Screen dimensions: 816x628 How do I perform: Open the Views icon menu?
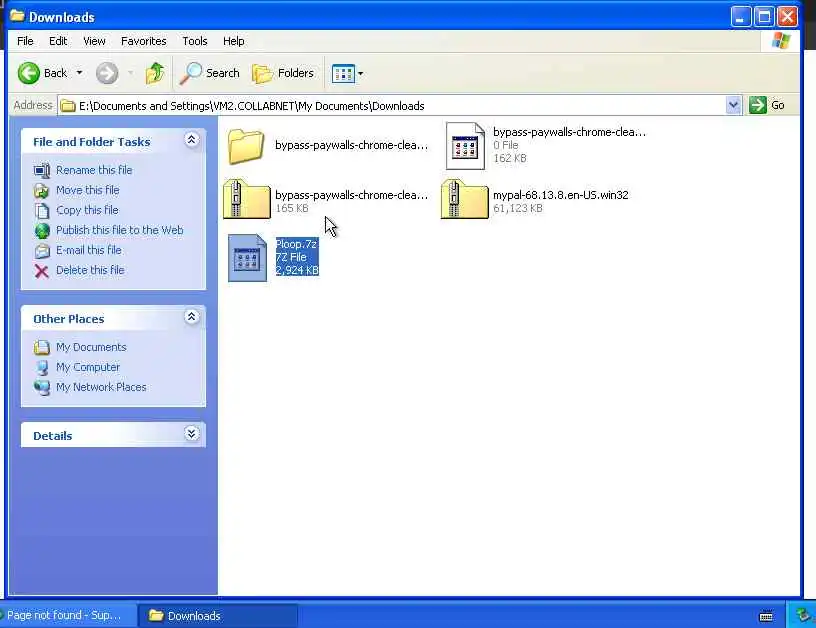[347, 74]
